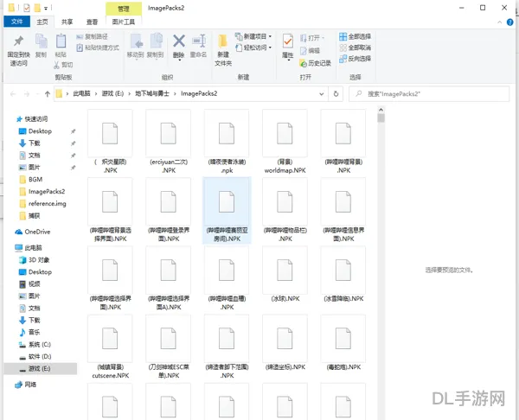Click the Delete (删除) X icon

tap(179, 41)
